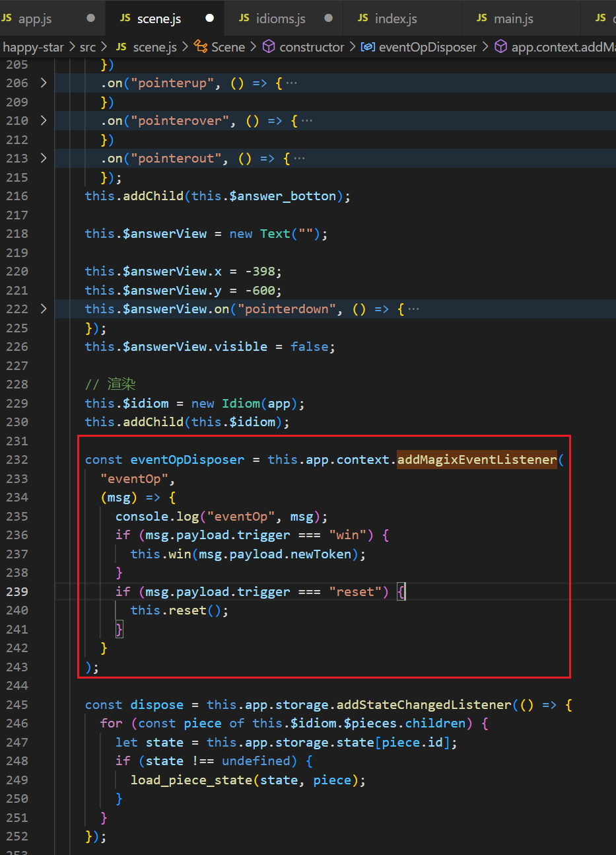The width and height of the screenshot is (616, 855).
Task: Open the happy-star breadcrumb folder
Action: (33, 47)
